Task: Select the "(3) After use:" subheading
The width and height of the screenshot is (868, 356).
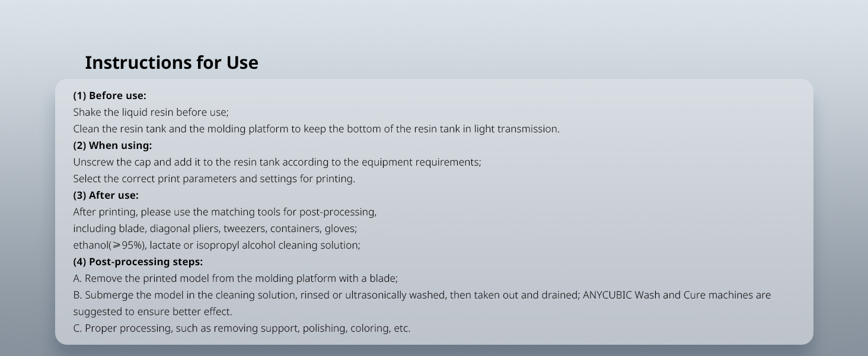Action: [106, 195]
